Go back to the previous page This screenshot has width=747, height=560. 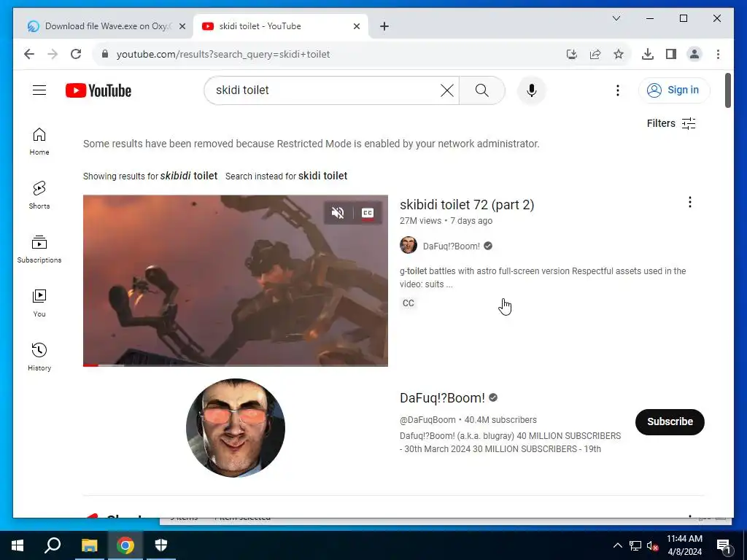[x=29, y=54]
